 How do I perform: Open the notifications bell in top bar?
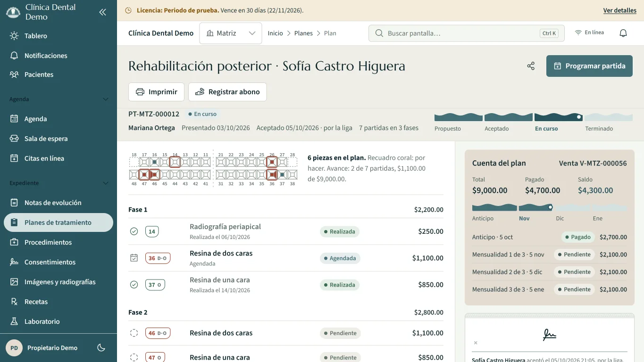623,33
